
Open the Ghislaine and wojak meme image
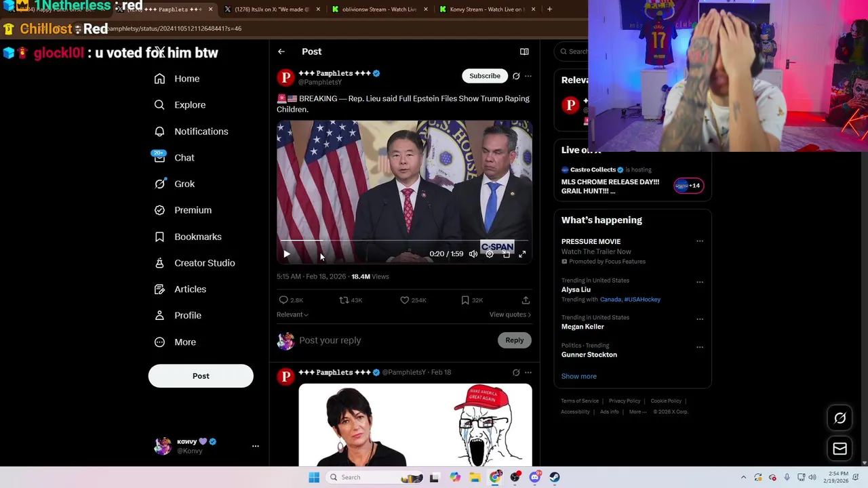coord(415,426)
